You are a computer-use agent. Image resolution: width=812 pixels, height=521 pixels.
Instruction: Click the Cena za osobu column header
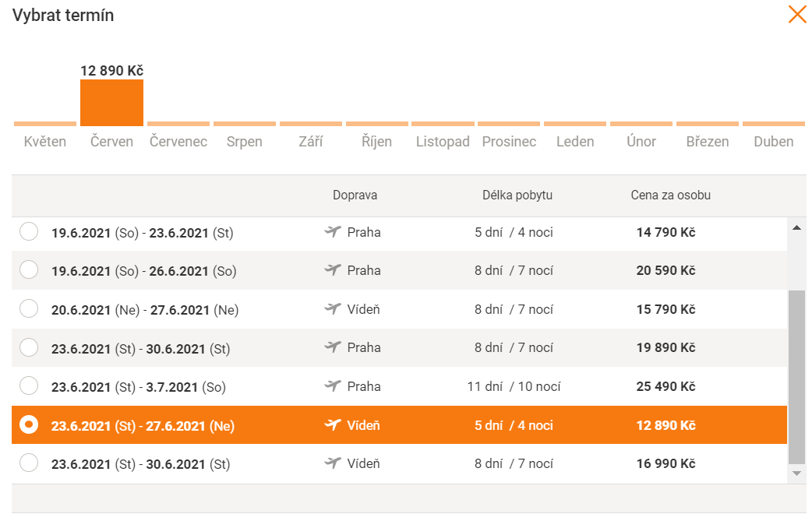coord(671,195)
